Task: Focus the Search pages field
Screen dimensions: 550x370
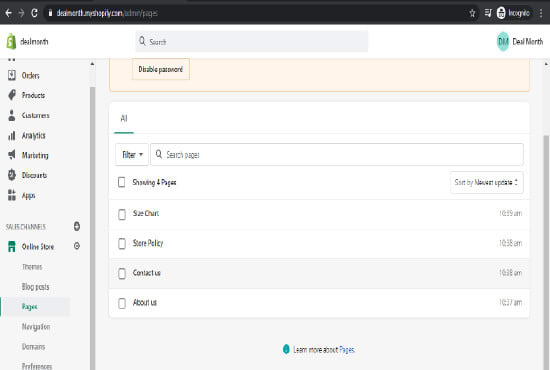Action: click(337, 154)
